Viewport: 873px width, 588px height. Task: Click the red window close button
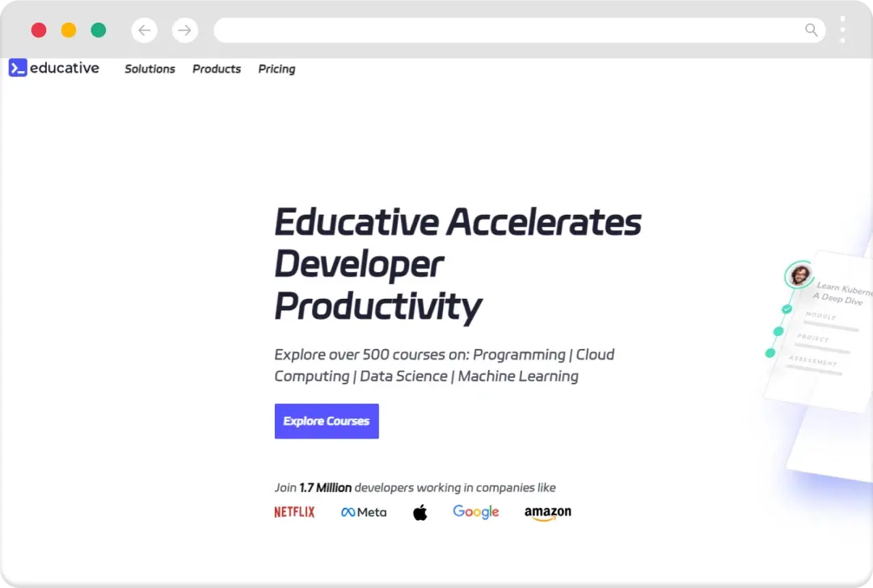(39, 30)
